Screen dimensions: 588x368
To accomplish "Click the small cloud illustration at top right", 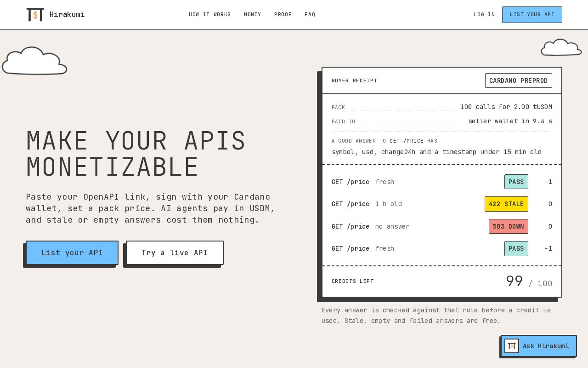I will pyautogui.click(x=561, y=47).
